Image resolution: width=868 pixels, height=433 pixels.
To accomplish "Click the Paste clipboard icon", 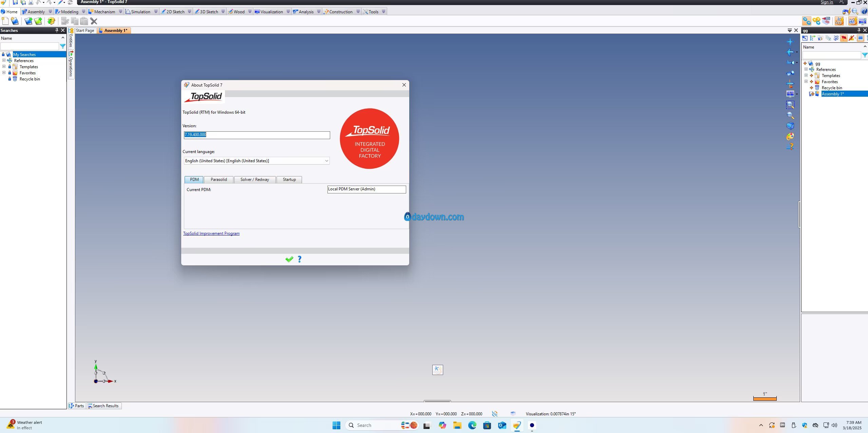I will pos(84,21).
